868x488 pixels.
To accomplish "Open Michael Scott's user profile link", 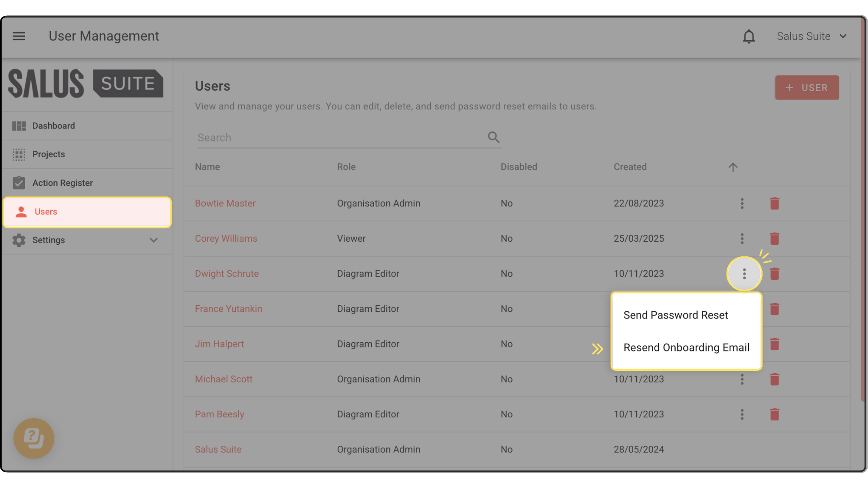I will click(224, 379).
